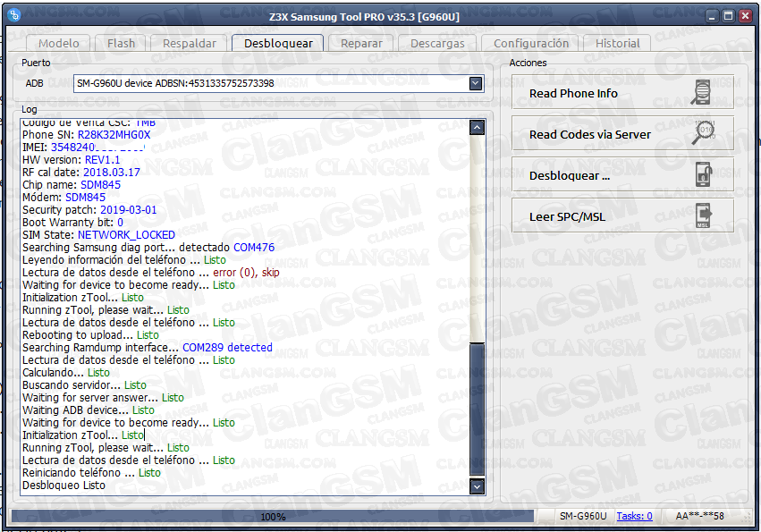Screen dimensions: 761x532
Task: Open the Modelo tab
Action: 59,43
